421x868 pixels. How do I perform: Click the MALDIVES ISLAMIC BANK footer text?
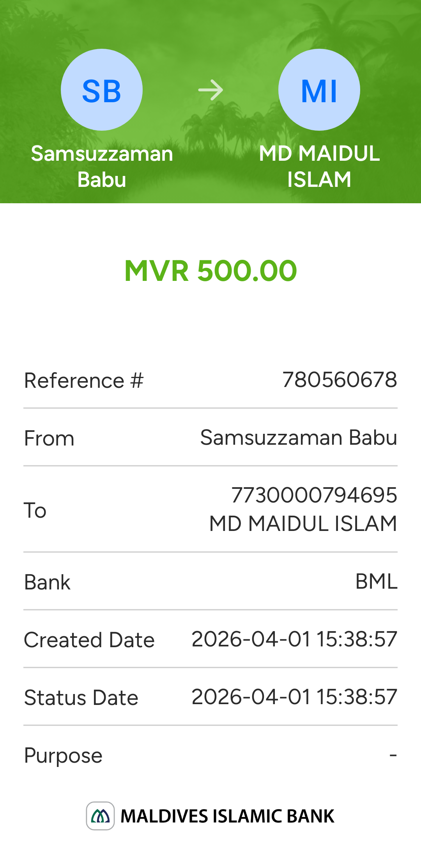(x=227, y=816)
